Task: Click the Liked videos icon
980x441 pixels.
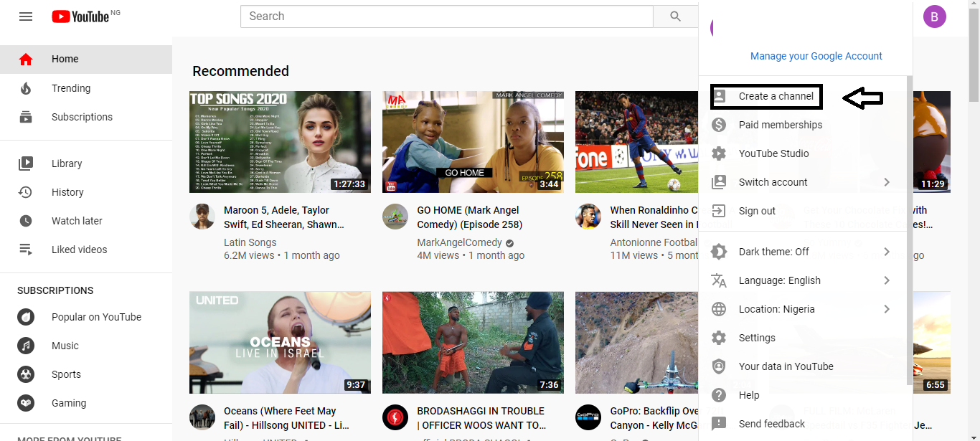Action: click(x=26, y=250)
